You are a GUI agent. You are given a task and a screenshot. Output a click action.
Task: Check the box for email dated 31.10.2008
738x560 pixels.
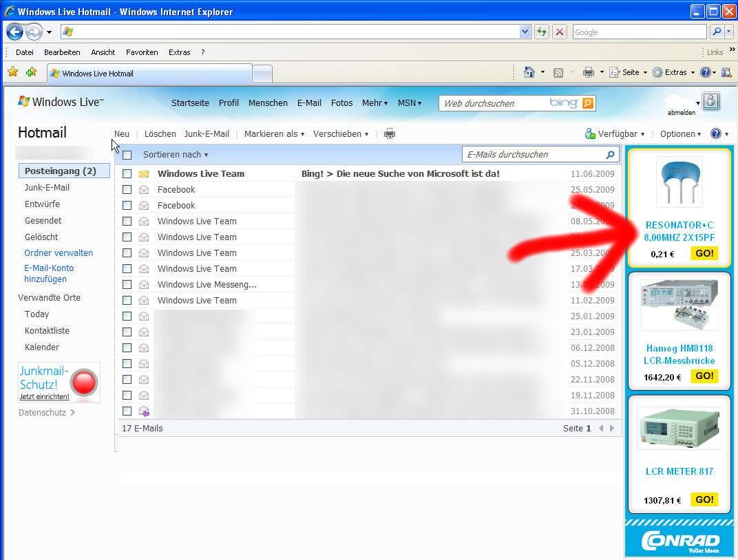point(127,411)
